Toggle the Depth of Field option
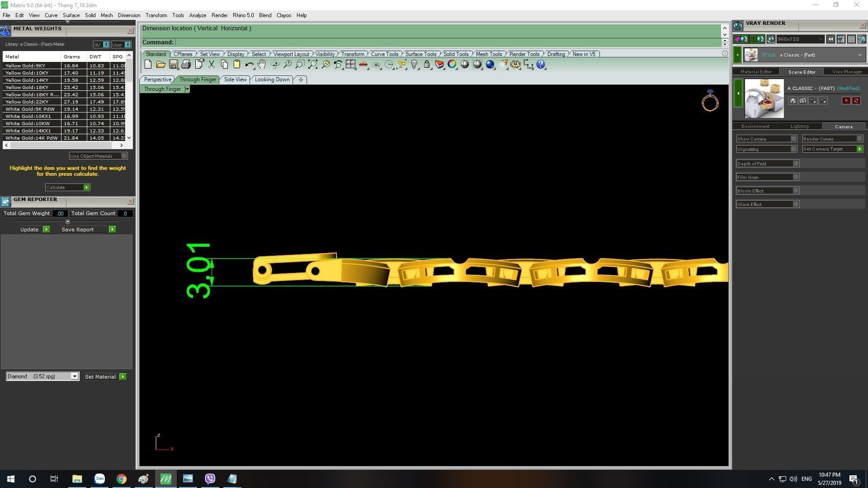The image size is (868, 488). tap(768, 164)
